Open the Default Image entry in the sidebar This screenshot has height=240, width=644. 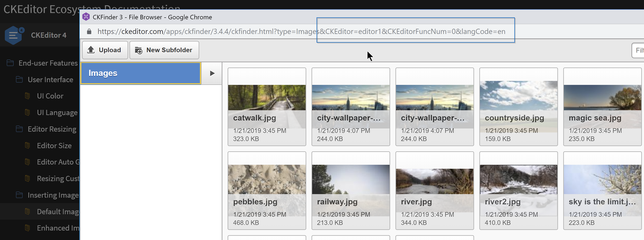[58, 211]
